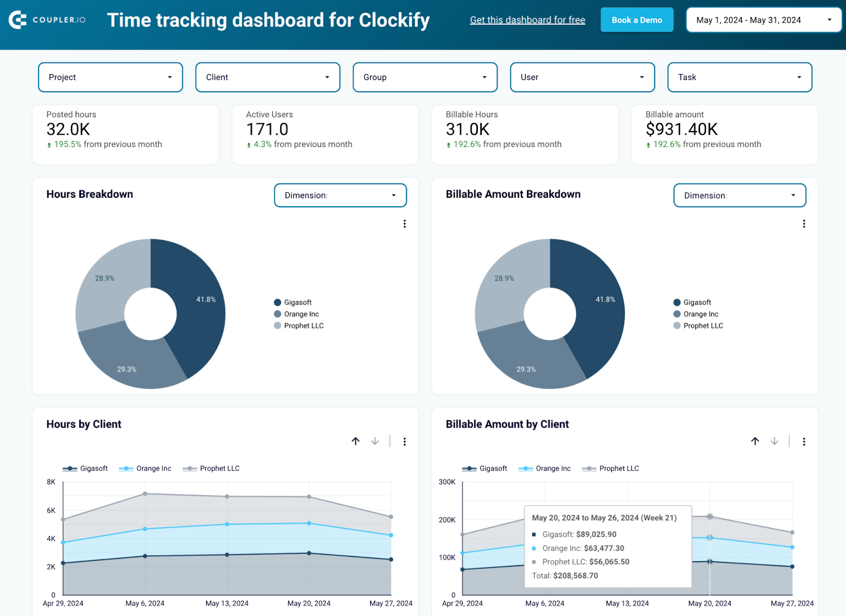Screen dimensions: 846x616
Task: Click drill up arrow in Hours by Client
Action: pos(355,441)
